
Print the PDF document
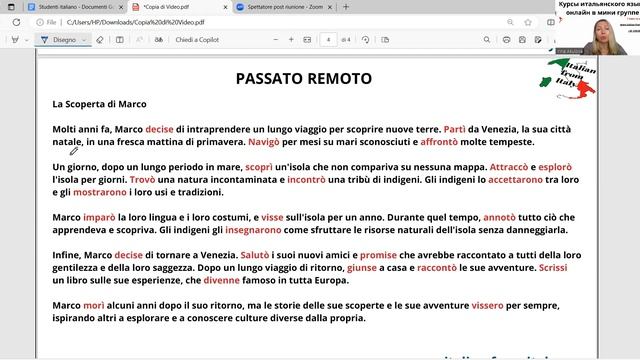click(x=507, y=40)
